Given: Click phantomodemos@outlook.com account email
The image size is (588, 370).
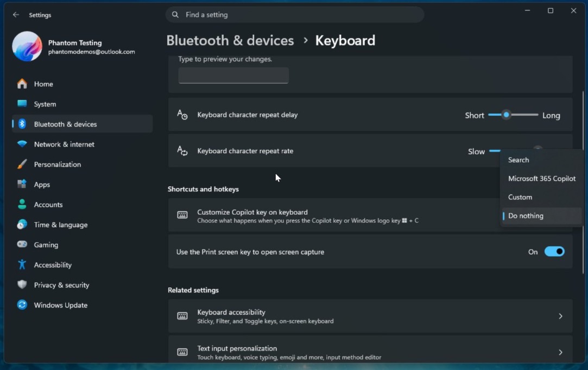Looking at the screenshot, I should click(x=92, y=52).
